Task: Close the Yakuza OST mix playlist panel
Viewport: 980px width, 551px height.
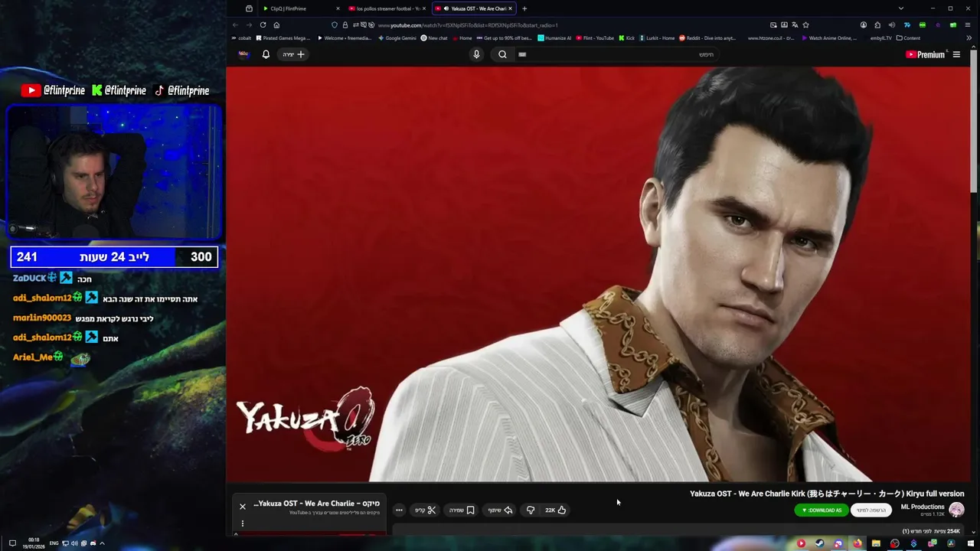Action: pos(243,506)
